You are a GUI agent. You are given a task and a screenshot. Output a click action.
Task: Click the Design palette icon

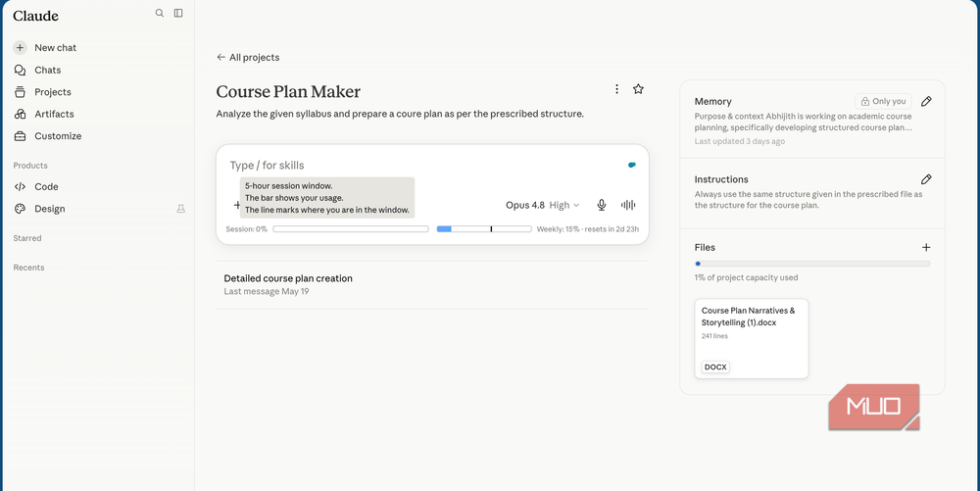(20, 209)
